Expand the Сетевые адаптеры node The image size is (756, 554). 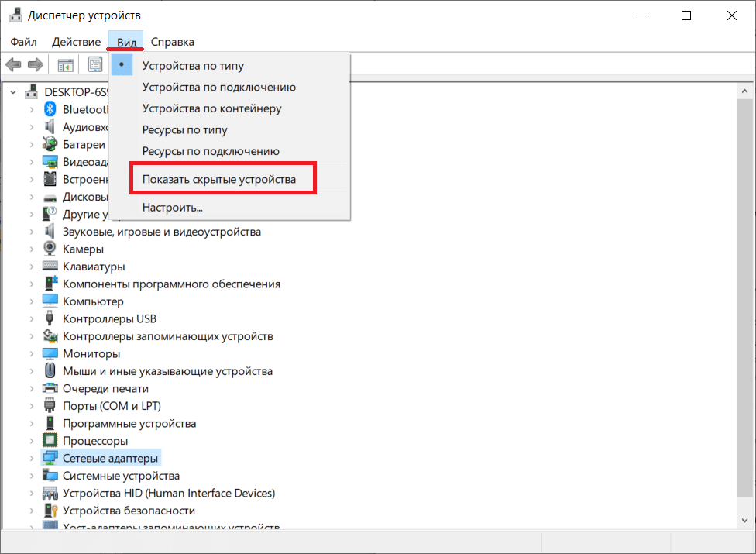tap(32, 459)
